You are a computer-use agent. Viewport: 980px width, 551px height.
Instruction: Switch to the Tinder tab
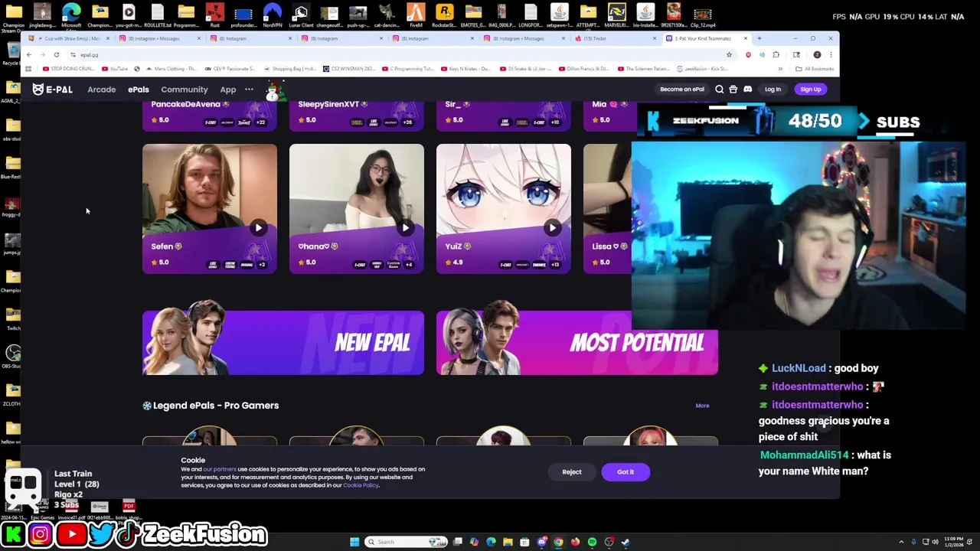[616, 38]
